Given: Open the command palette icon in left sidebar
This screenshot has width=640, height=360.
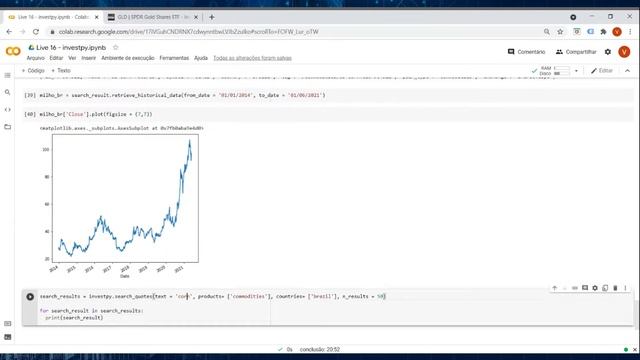Looking at the screenshot, I should click(7, 324).
